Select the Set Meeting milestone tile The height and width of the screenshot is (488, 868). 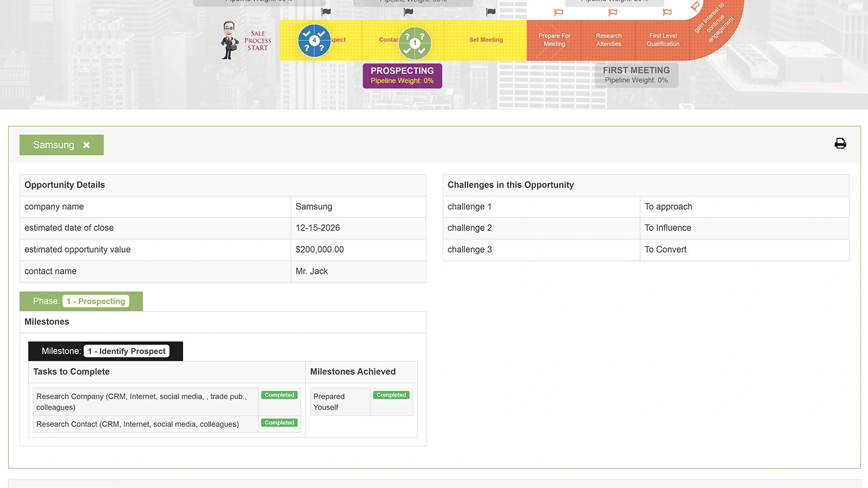click(x=486, y=40)
